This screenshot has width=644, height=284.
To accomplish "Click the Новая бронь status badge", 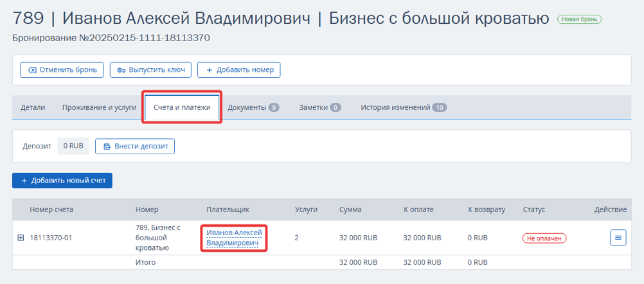I will tap(579, 19).
